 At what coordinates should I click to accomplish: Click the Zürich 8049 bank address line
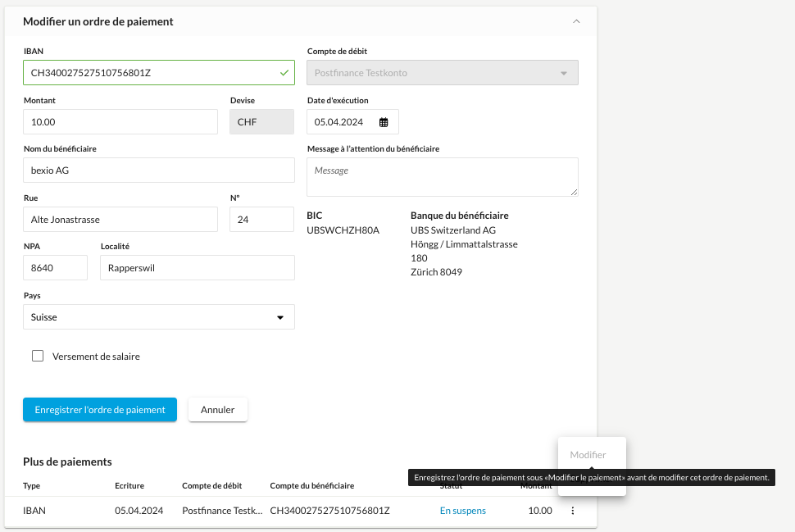437,272
